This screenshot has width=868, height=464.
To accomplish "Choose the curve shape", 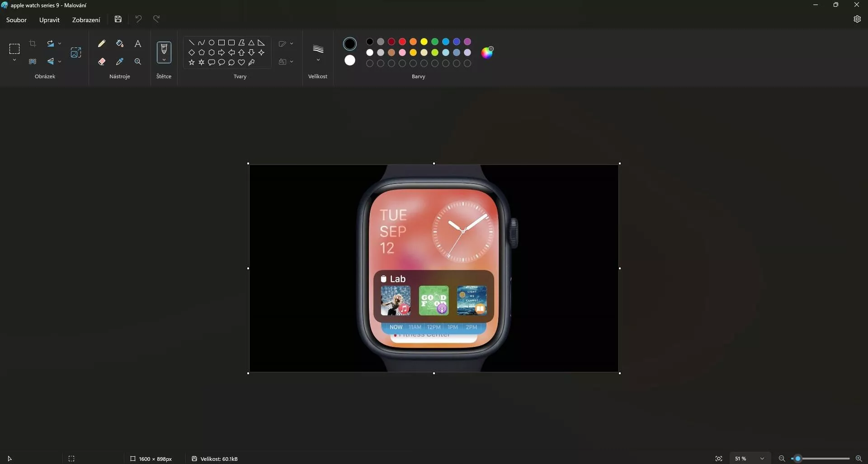I will [202, 43].
